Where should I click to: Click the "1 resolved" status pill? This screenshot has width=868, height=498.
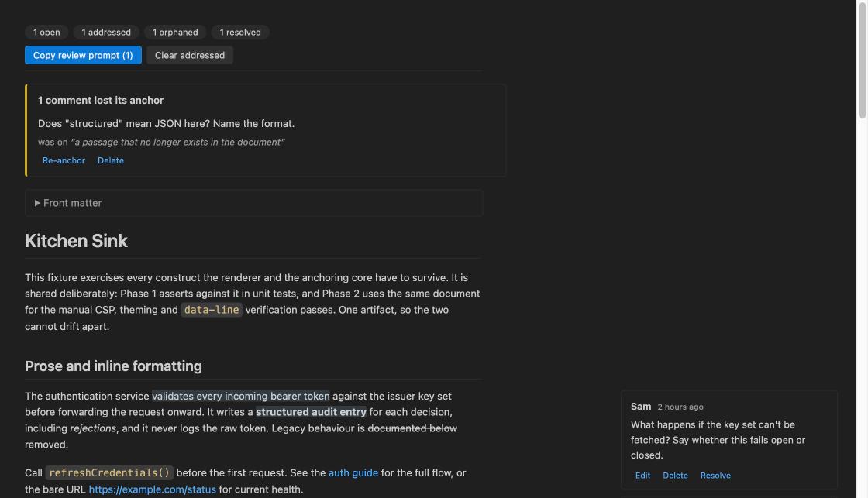pyautogui.click(x=240, y=32)
